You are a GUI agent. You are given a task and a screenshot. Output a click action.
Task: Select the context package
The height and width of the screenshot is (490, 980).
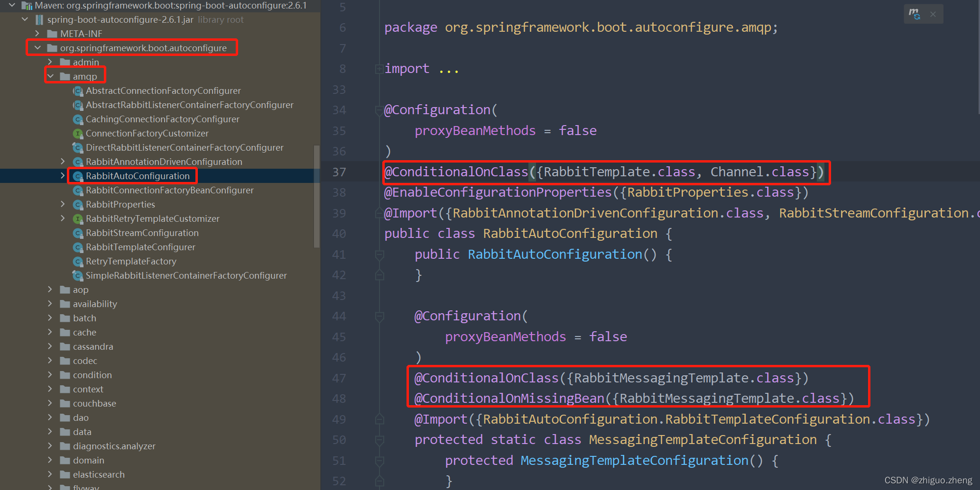click(x=88, y=389)
